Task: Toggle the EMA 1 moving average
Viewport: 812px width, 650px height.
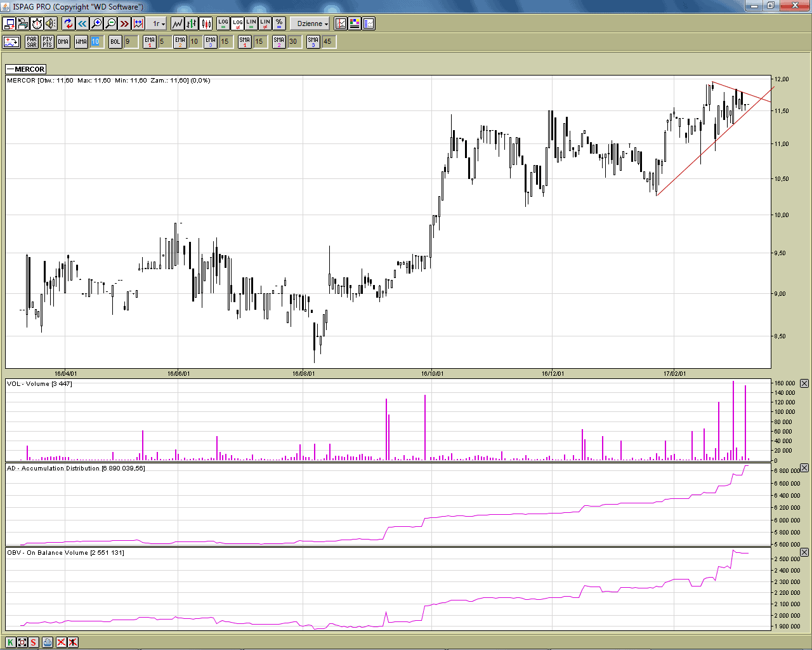Action: point(149,42)
